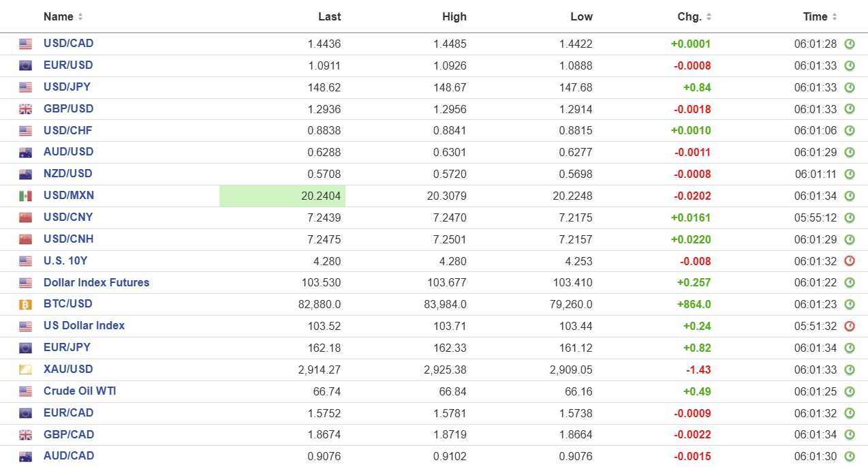Click the Last column header
868x467 pixels.
[329, 16]
